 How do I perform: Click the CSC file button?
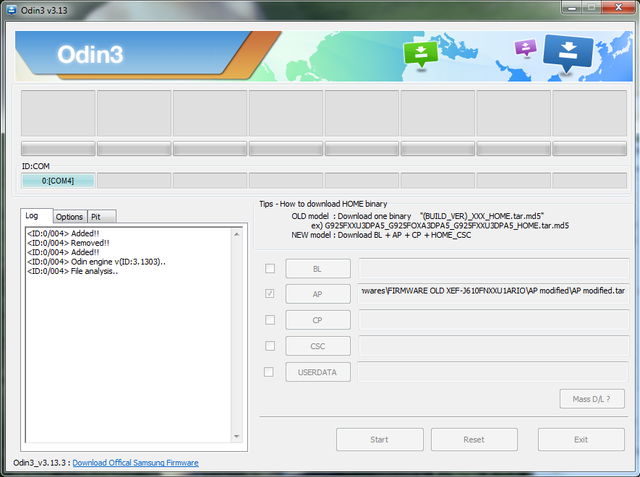pyautogui.click(x=318, y=346)
